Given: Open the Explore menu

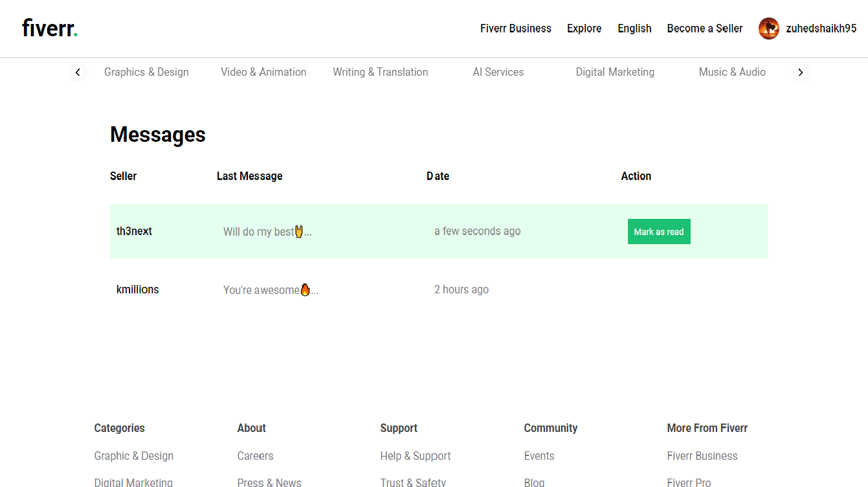Looking at the screenshot, I should (584, 28).
